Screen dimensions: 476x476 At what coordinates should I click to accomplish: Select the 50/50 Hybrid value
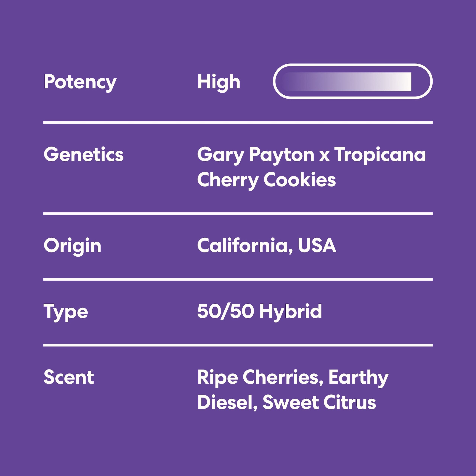point(259,311)
